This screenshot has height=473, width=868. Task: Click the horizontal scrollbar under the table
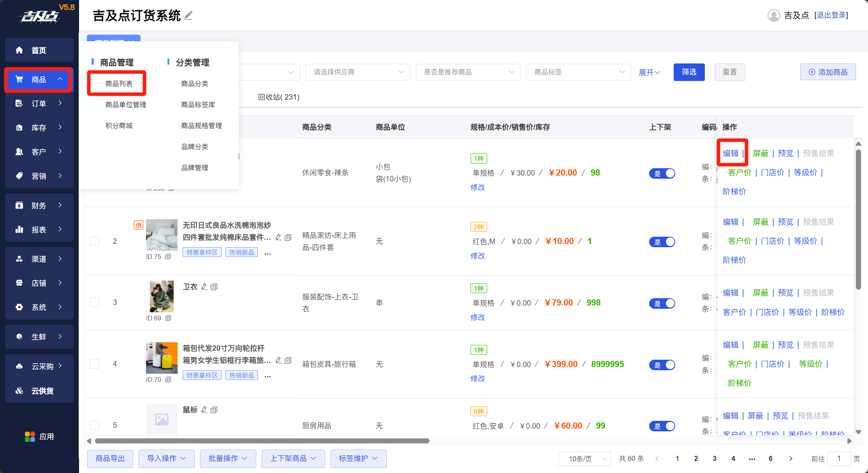[x=262, y=441]
